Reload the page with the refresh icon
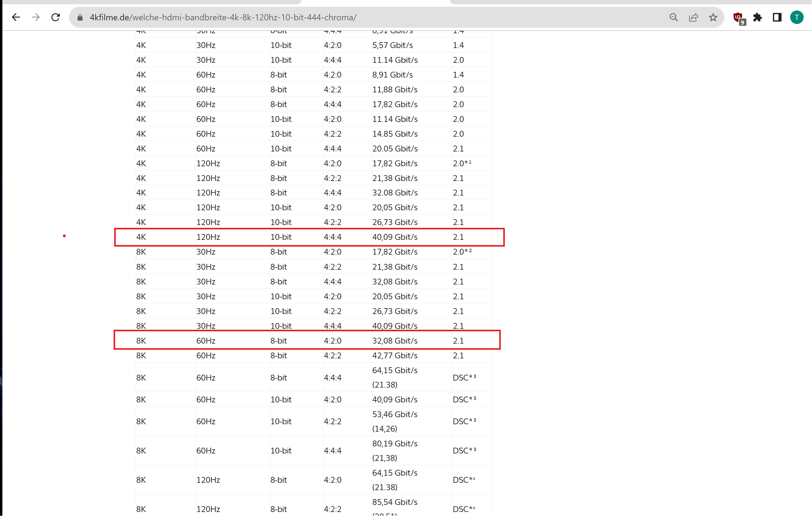The image size is (812, 516). [56, 17]
